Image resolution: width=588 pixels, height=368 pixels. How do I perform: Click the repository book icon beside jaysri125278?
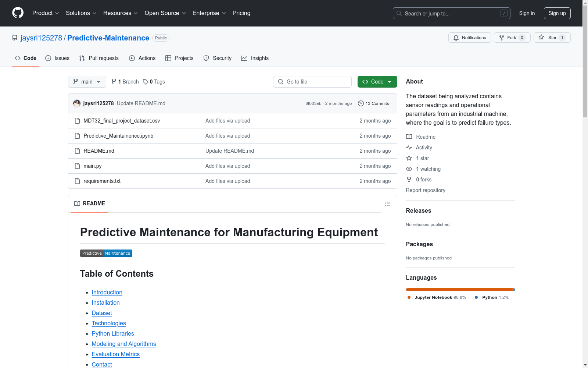point(15,38)
